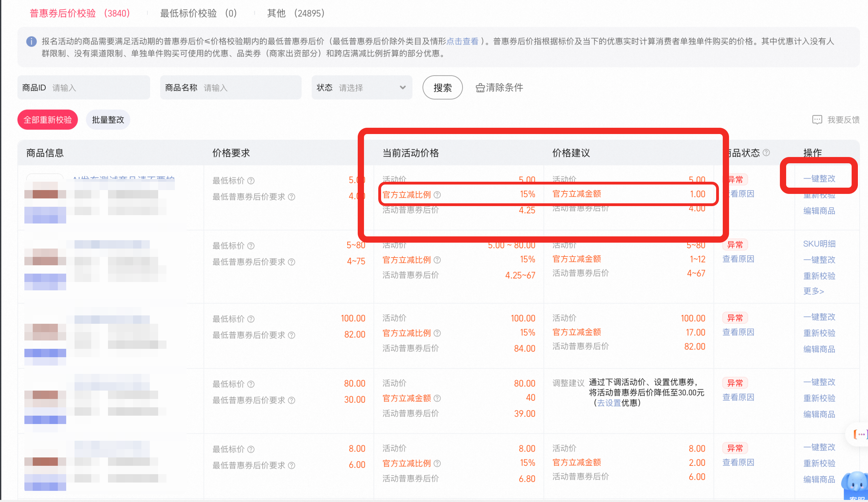Click help icon next to 最低标价 in the 8.00 row
This screenshot has height=502, width=868.
[251, 449]
